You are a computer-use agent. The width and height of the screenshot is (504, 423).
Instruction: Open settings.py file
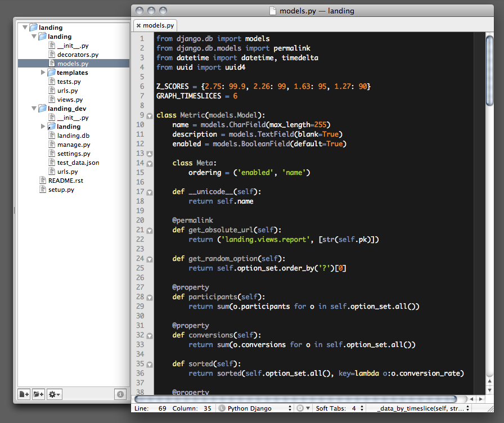click(x=74, y=154)
